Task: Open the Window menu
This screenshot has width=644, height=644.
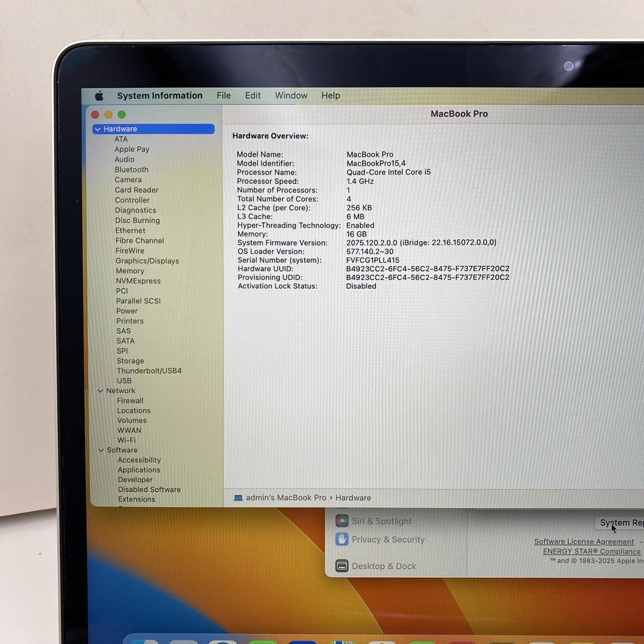Action: tap(291, 95)
